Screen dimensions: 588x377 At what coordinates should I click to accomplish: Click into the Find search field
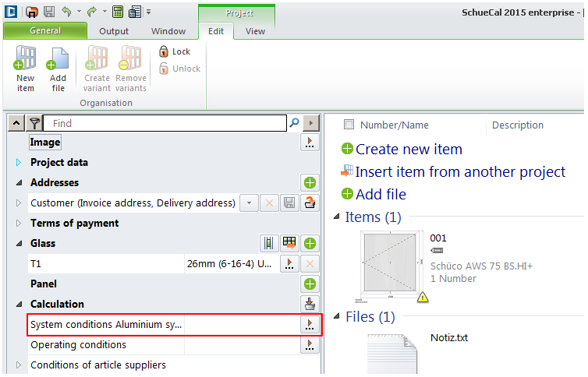tap(168, 123)
